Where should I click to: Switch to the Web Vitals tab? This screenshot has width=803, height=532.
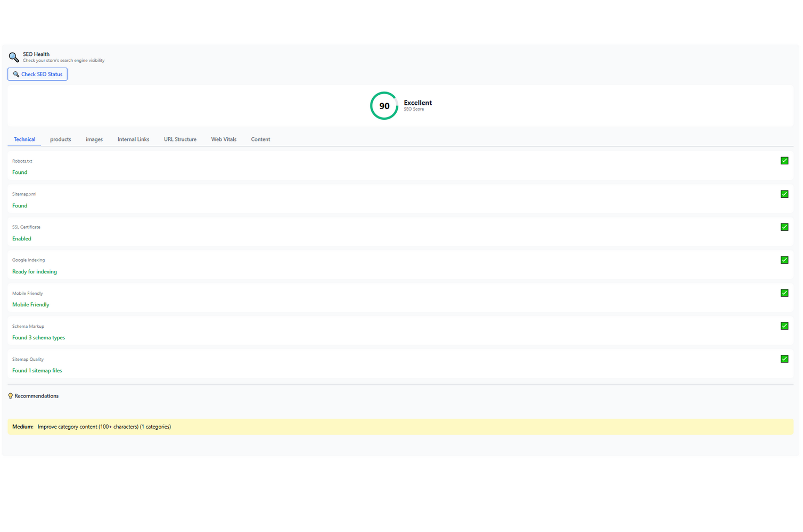pos(223,139)
